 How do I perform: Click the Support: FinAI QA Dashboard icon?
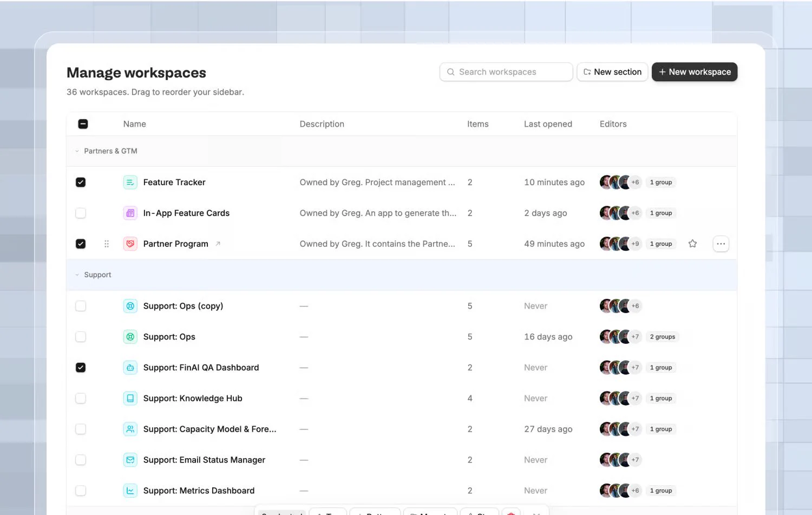[130, 368]
